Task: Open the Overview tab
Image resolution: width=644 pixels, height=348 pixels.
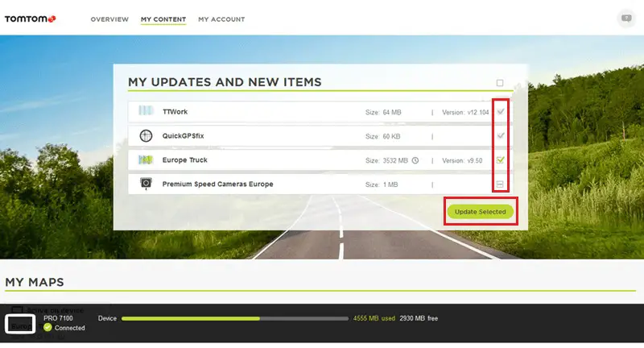Action: [x=109, y=19]
